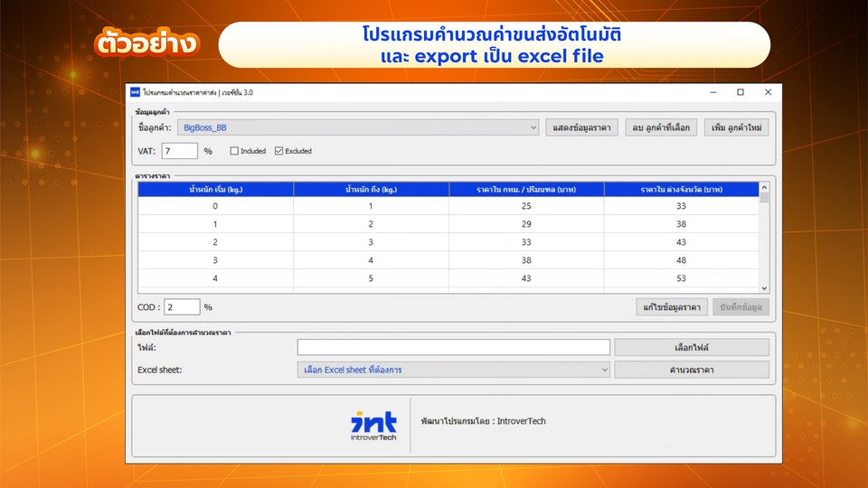
Task: Click the ราคาใน ต่างจังหวัด column header
Action: [682, 189]
